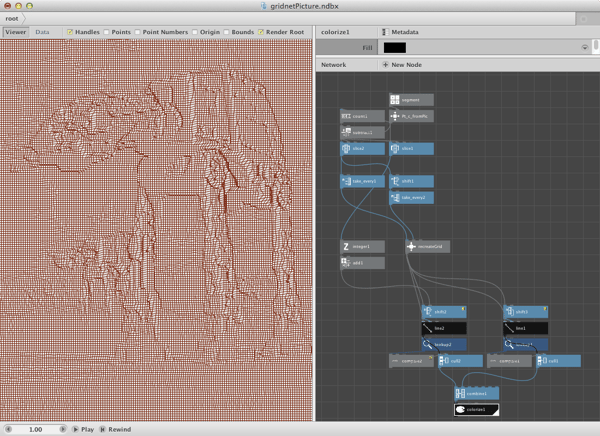Select the combine1 node
600x436 pixels.
tap(477, 393)
